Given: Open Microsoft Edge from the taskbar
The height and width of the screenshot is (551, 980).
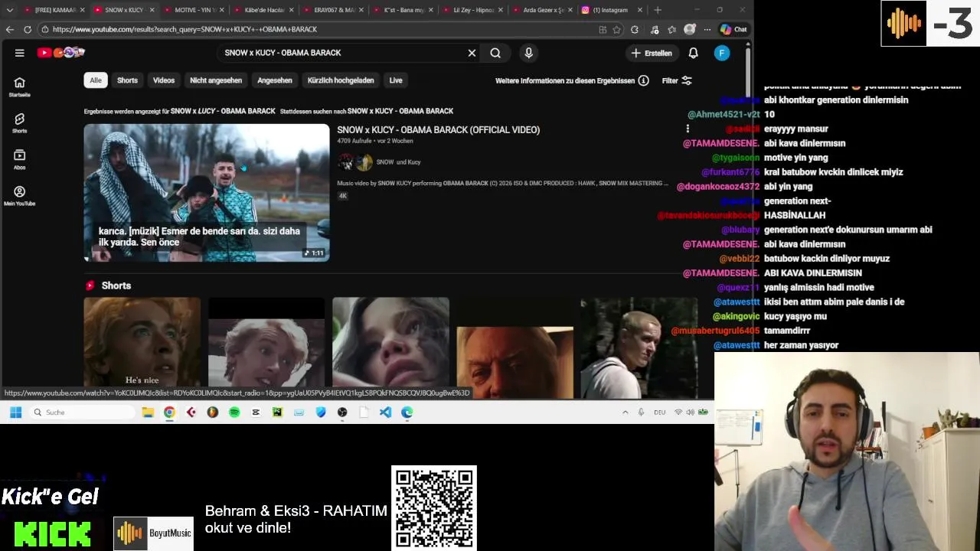Looking at the screenshot, I should pyautogui.click(x=407, y=412).
